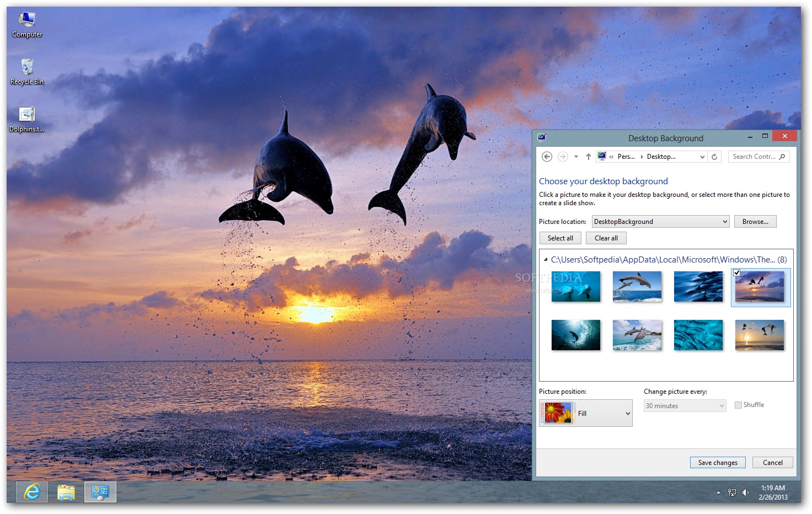Launch Internet Explorer from the taskbar

pos(32,492)
